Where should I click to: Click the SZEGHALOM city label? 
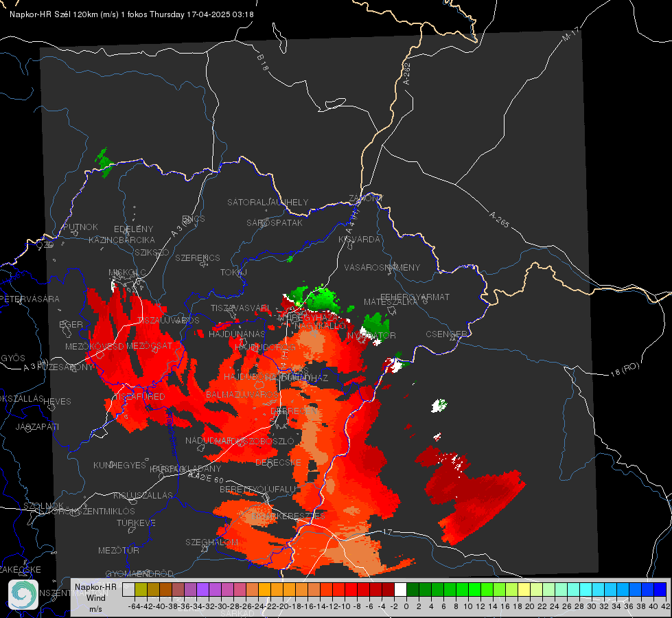tap(211, 542)
